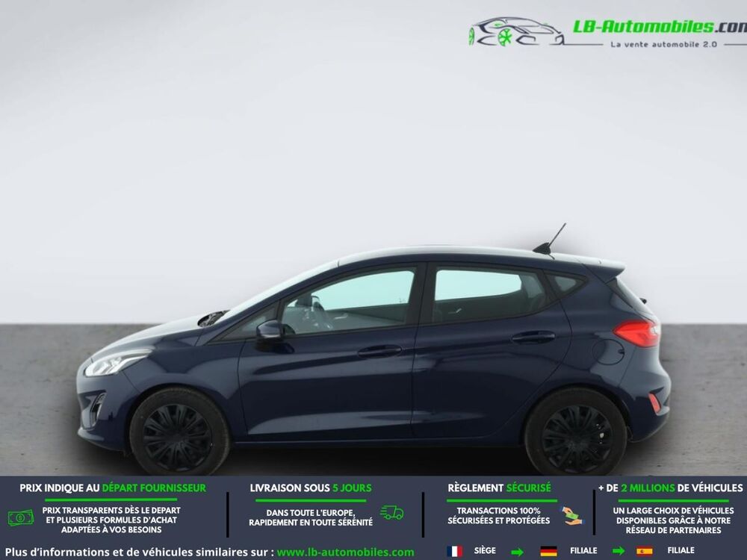Click the 'SIÈGE' label
Image resolution: width=747 pixels, height=560 pixels.
[x=485, y=550]
